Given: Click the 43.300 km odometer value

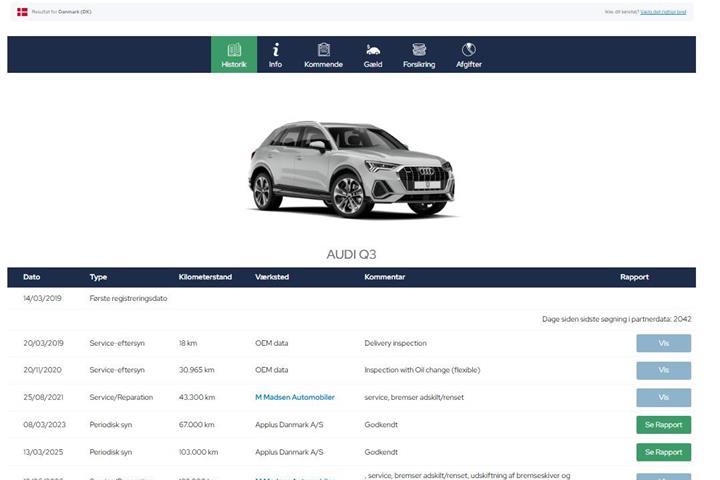Looking at the screenshot, I should pyautogui.click(x=197, y=397).
